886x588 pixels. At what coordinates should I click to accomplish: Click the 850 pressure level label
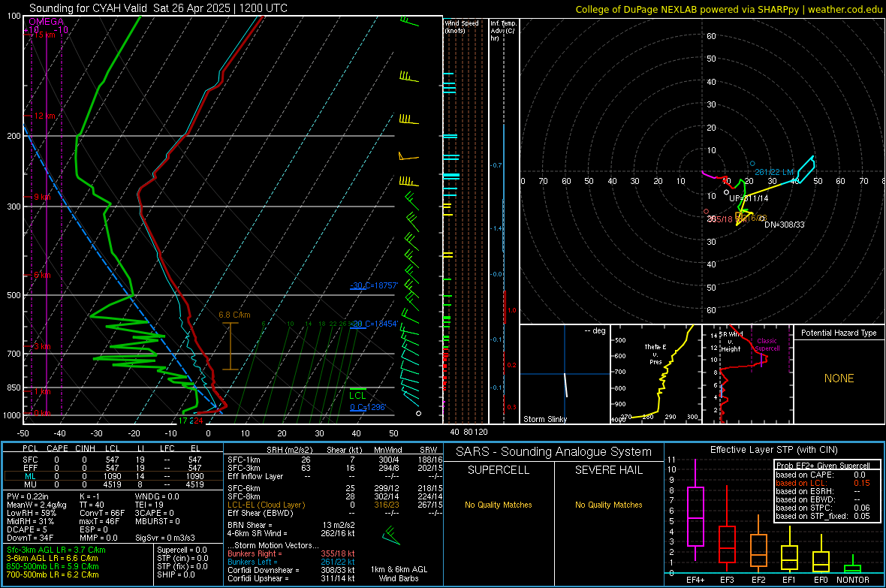(x=14, y=387)
